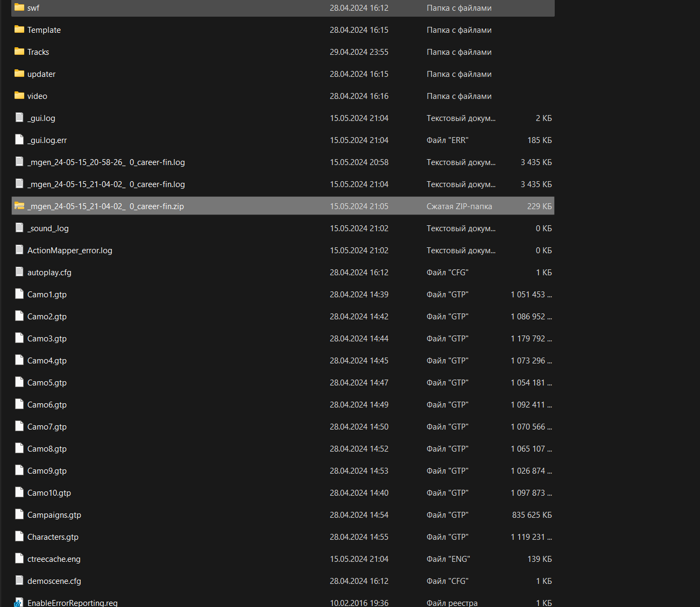Click the autoplay.cfg file icon
This screenshot has width=700, height=607.
click(19, 272)
